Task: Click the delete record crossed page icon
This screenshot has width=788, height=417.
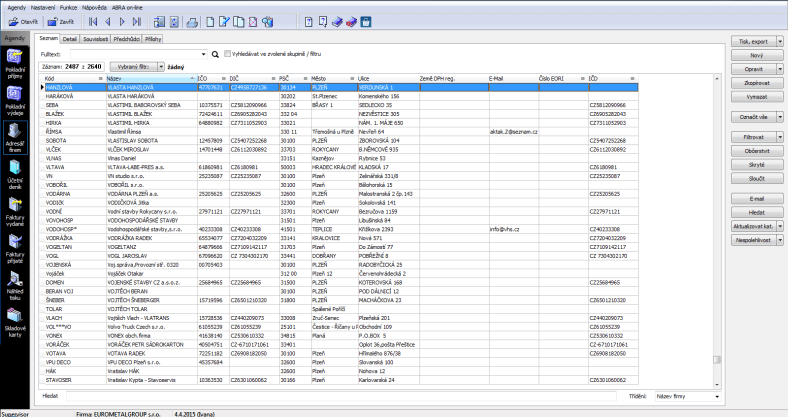Action: (x=253, y=22)
